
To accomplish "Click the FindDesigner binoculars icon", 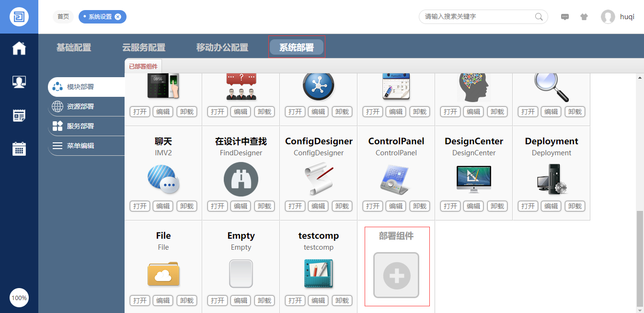I will [241, 179].
